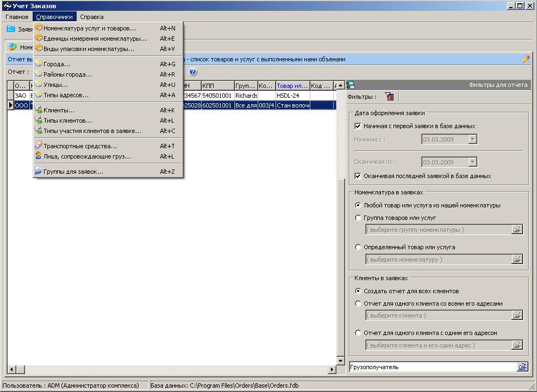Click the pencil edit icon in report header
This screenshot has height=392, width=537.
[x=526, y=59]
